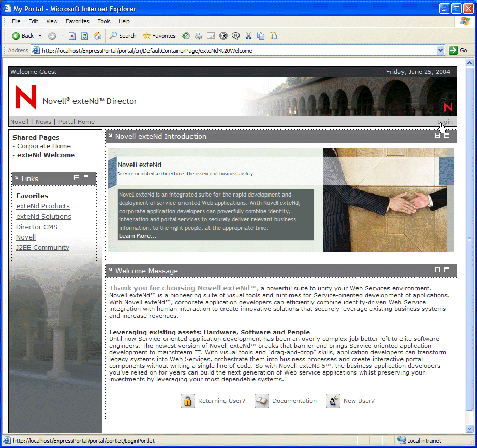Click the red Novell N logo
The height and width of the screenshot is (448, 477).
tap(25, 97)
